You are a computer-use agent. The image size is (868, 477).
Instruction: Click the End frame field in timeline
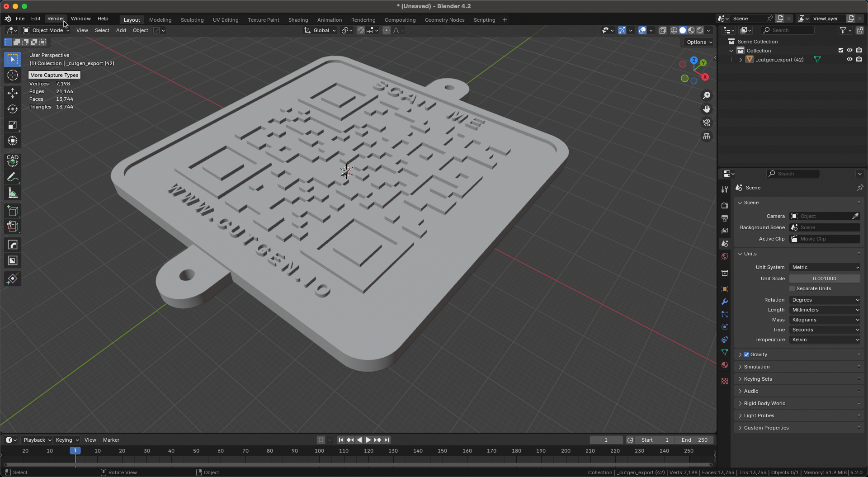(x=694, y=440)
